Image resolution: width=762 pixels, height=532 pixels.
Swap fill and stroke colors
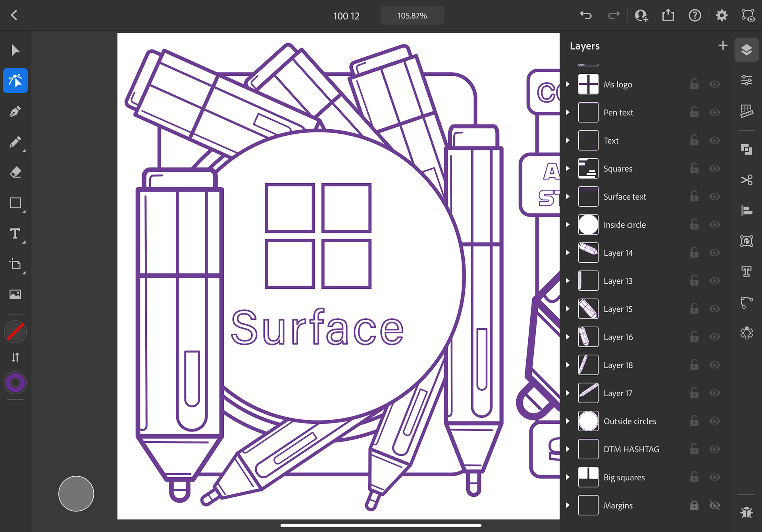[x=15, y=357]
